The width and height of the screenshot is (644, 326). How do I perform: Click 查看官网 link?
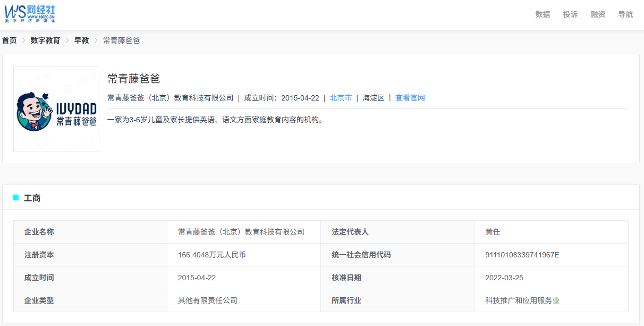coord(410,98)
